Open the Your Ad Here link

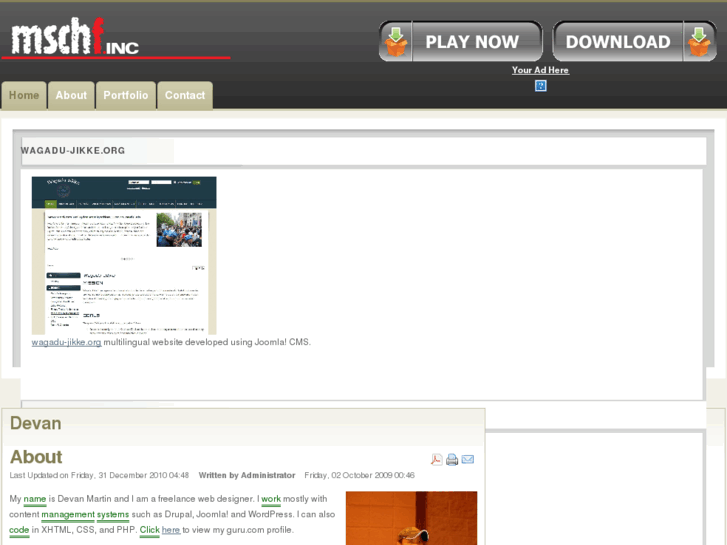point(540,70)
